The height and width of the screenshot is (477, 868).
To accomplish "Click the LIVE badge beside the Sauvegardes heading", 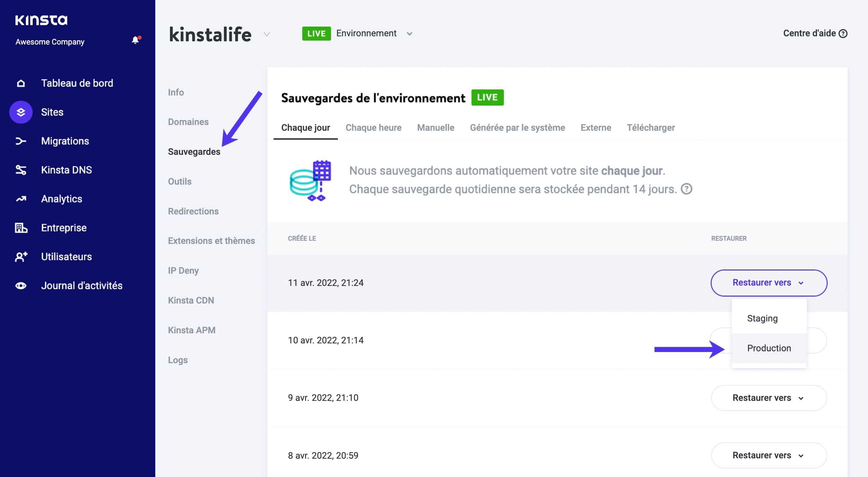I will (x=487, y=97).
